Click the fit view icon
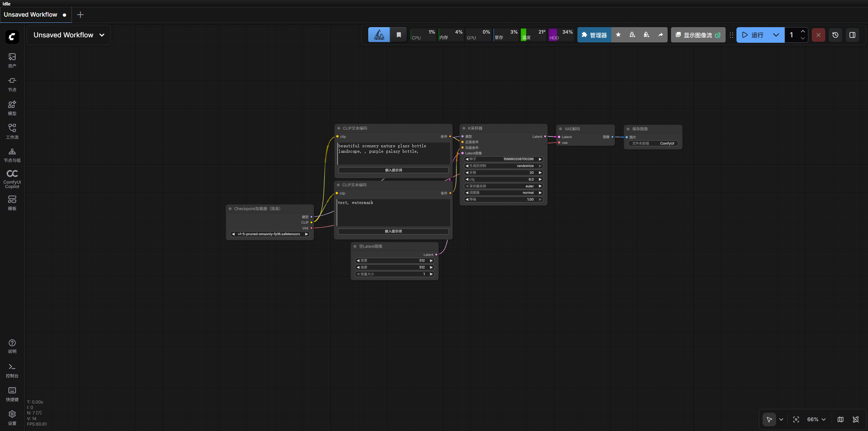This screenshot has width=868, height=431. click(796, 419)
